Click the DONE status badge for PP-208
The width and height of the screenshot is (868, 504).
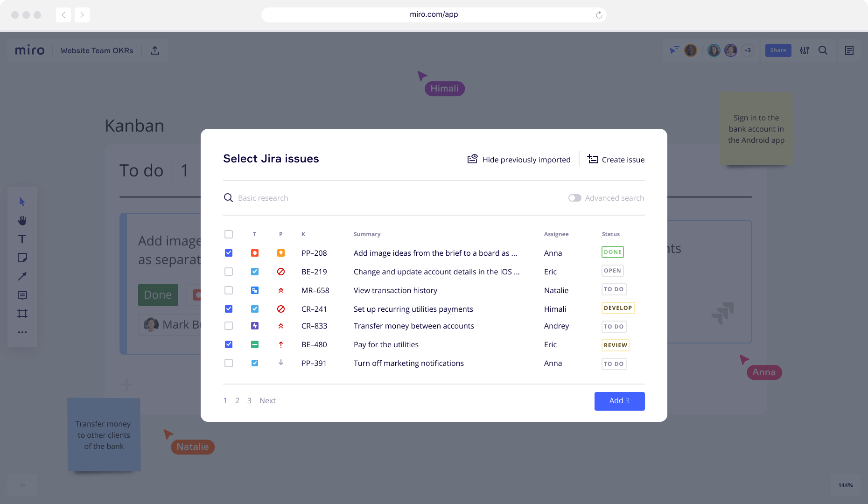(613, 252)
